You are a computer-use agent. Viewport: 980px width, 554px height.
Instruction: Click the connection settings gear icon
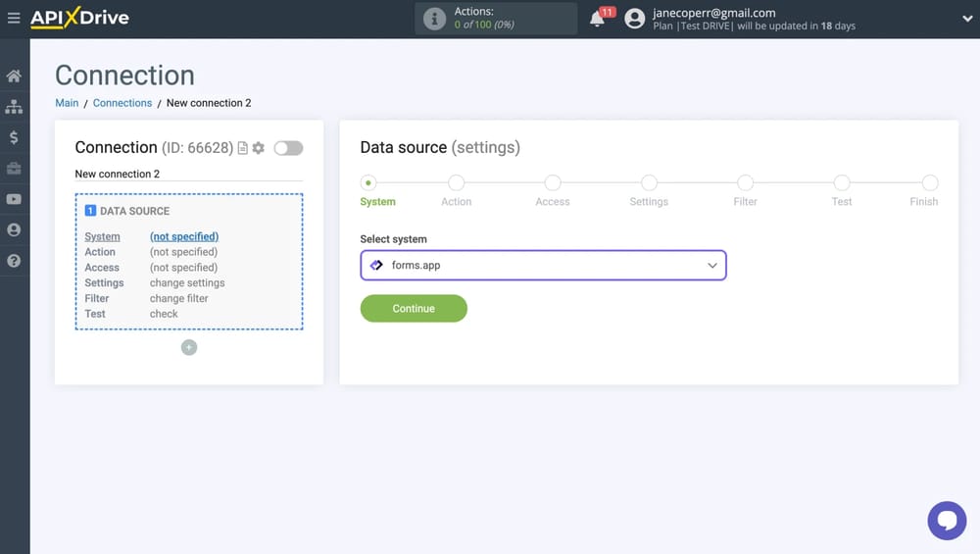pos(259,148)
